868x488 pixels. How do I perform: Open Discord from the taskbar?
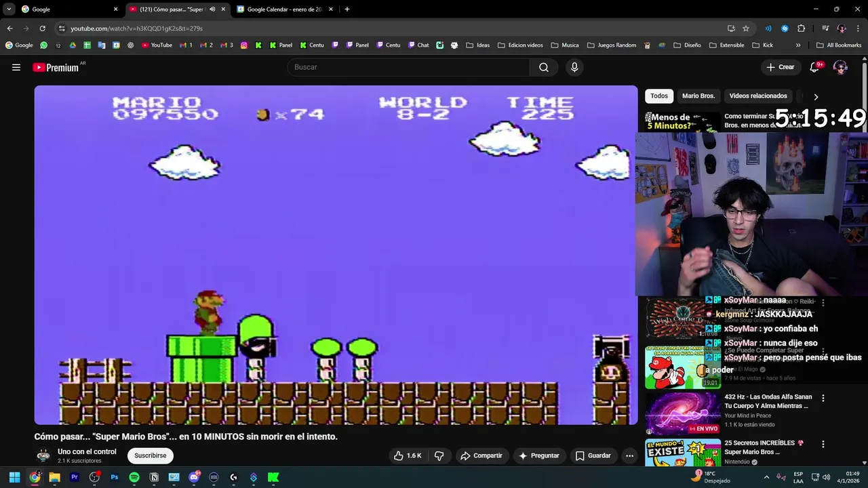[x=194, y=477]
